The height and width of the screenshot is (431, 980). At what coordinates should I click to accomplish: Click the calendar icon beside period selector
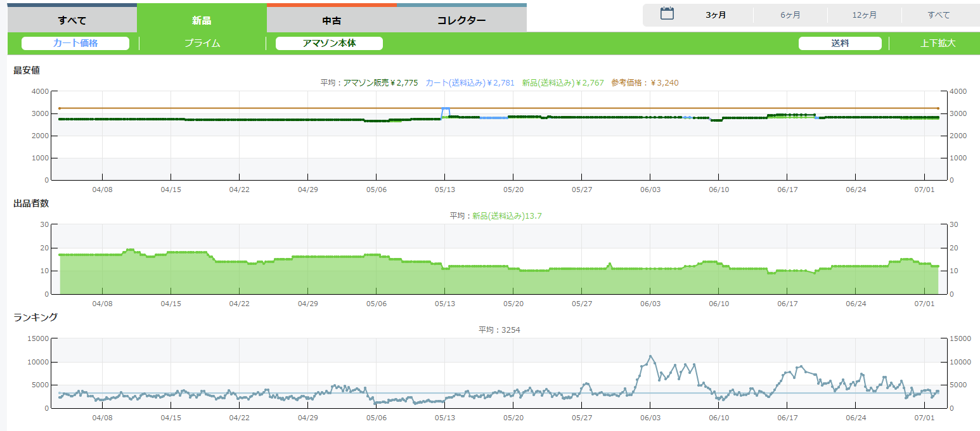pos(667,14)
